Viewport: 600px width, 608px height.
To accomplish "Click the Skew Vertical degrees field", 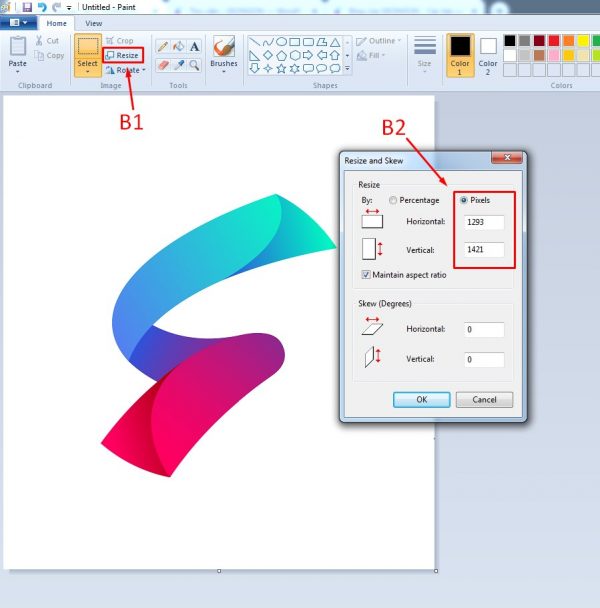I will 484,359.
